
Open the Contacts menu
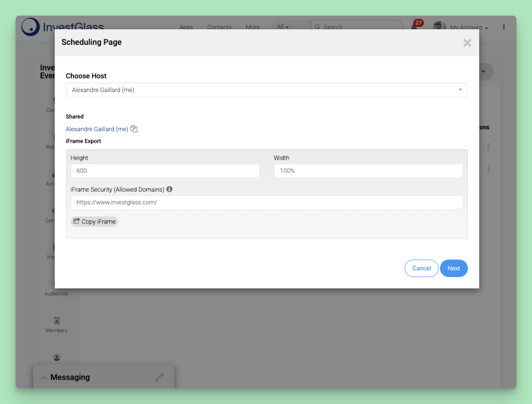coord(219,27)
